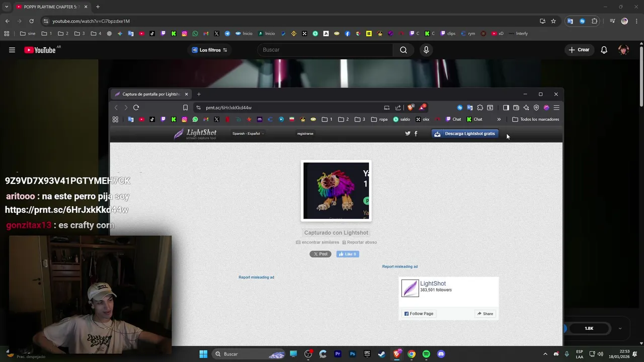
Task: Open YouTube notifications bell
Action: (x=604, y=50)
